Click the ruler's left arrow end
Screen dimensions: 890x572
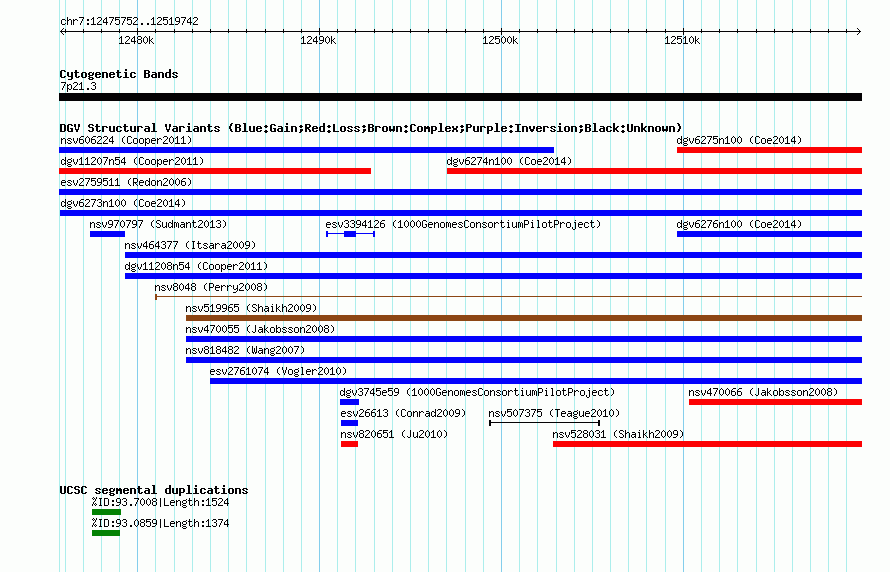62,32
